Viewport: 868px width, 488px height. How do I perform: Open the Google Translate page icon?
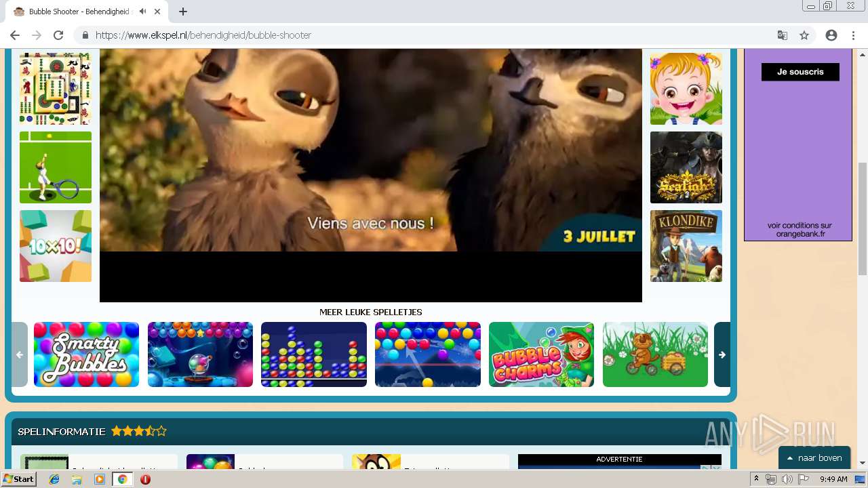pos(783,35)
